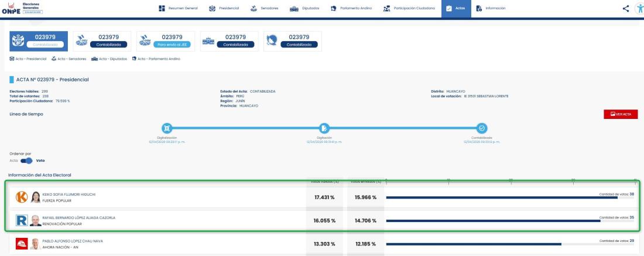The height and width of the screenshot is (256, 644).
Task: Open the Información tab
Action: (491, 8)
